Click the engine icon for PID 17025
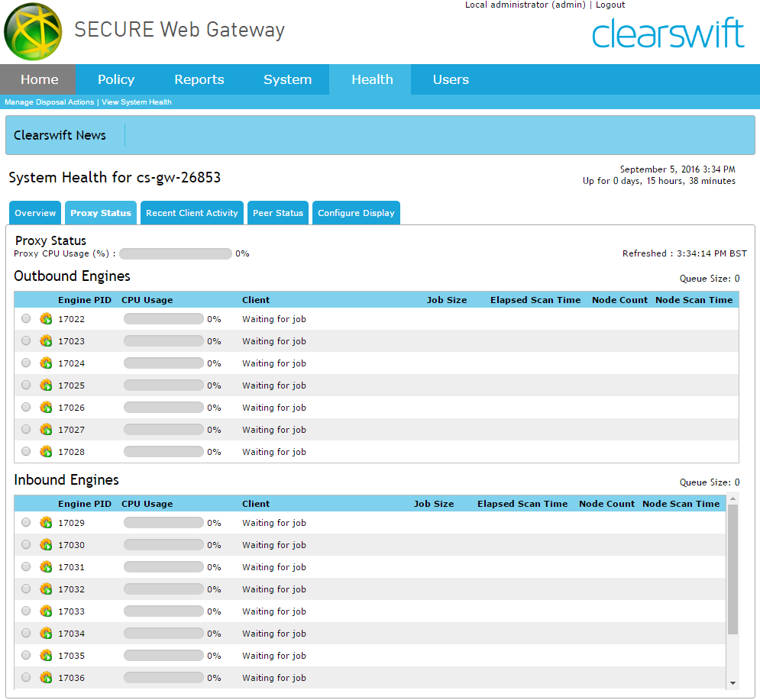 46,385
